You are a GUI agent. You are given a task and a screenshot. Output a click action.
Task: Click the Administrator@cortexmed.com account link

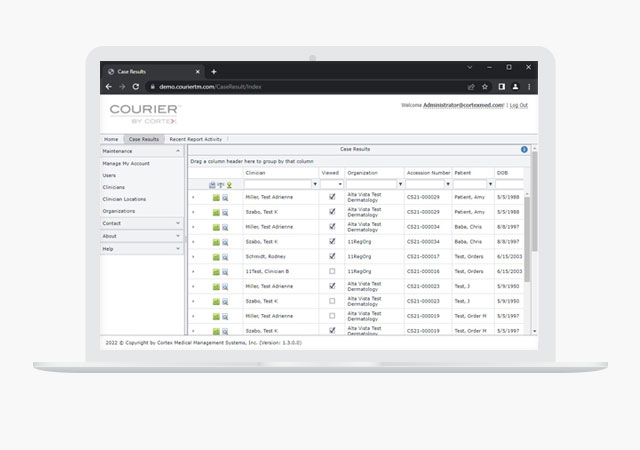tap(463, 105)
